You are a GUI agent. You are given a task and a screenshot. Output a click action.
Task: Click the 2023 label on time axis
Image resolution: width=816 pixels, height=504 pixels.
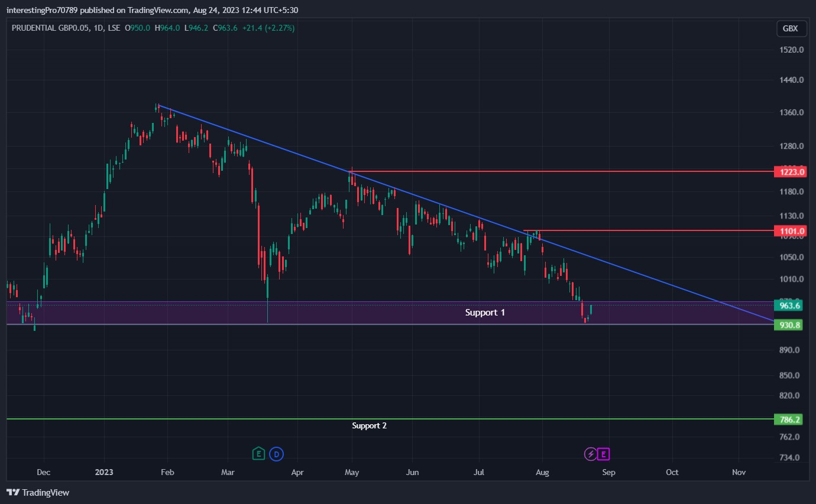pos(103,472)
